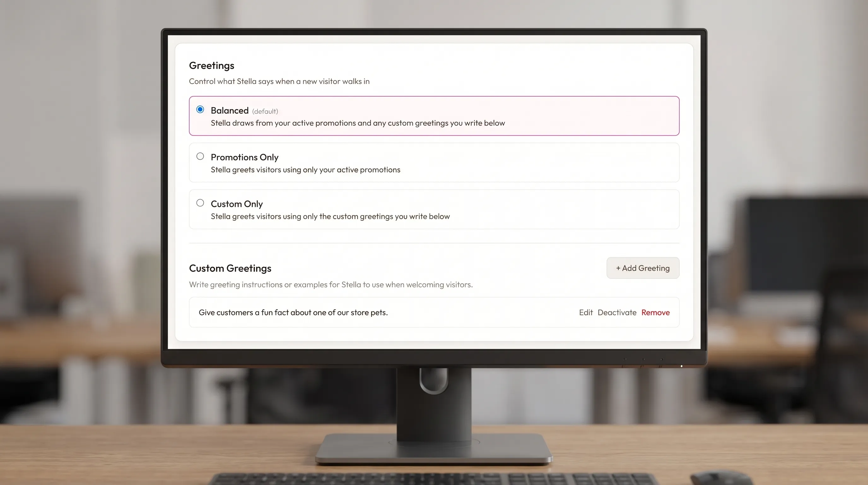Click the 'custom greetings you write below' Custom Only description
The height and width of the screenshot is (485, 868).
[330, 217]
